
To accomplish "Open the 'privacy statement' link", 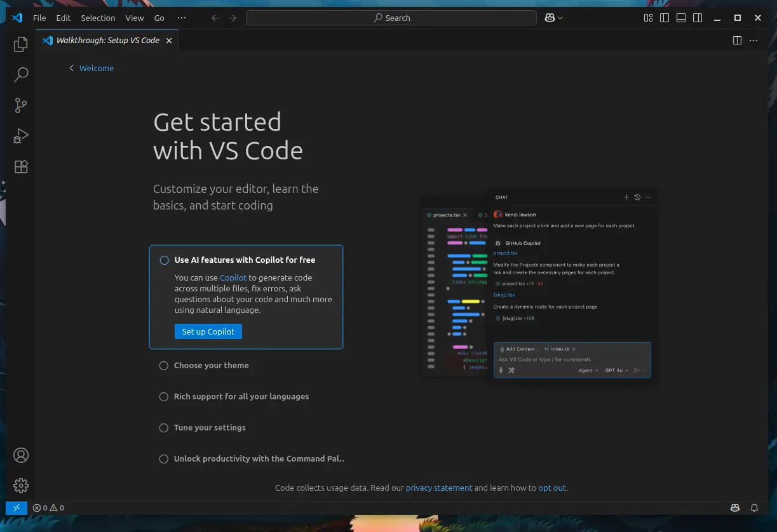I will [439, 488].
